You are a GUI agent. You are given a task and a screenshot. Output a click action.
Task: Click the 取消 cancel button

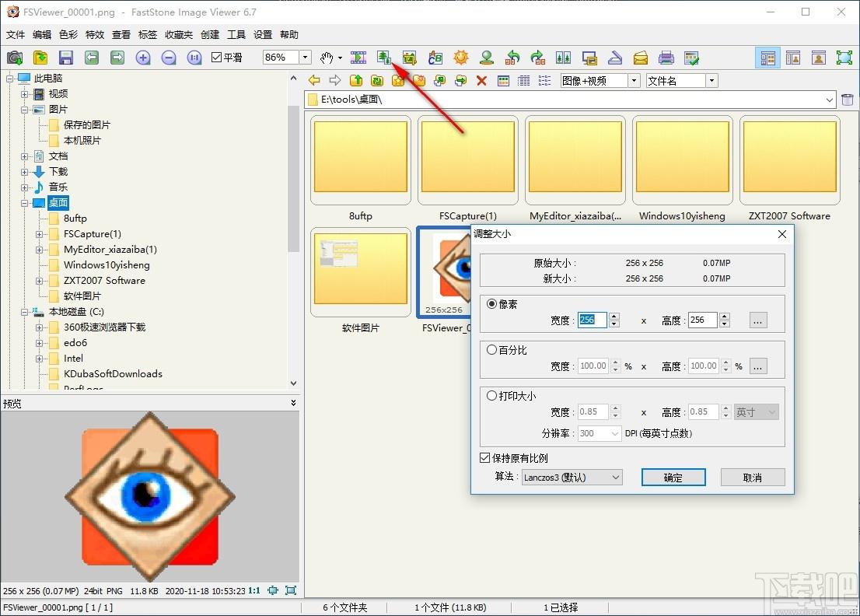753,478
